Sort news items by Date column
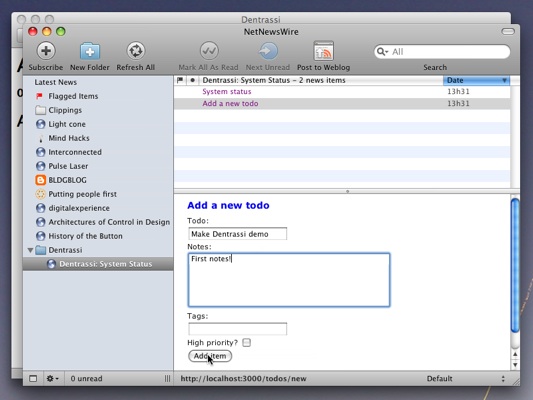 [x=477, y=80]
